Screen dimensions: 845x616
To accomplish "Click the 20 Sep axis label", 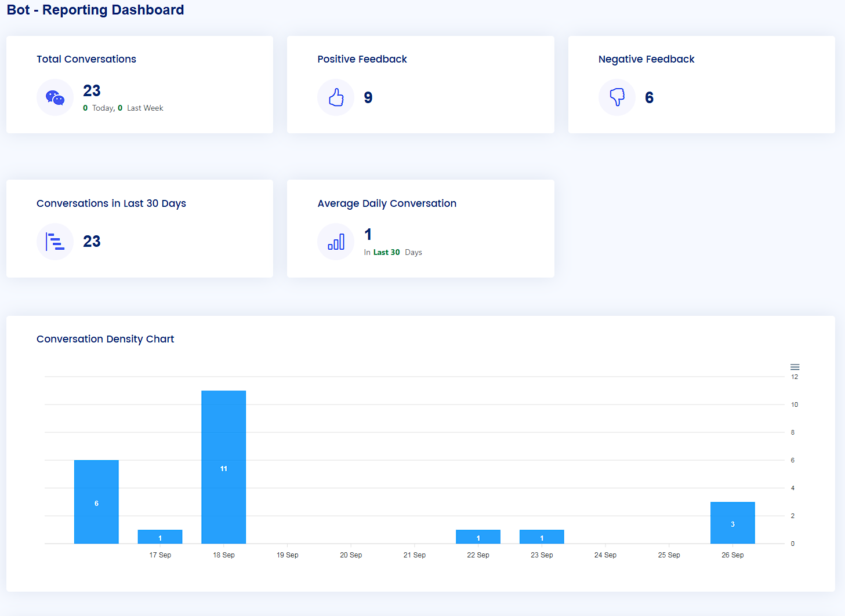I will coord(351,555).
